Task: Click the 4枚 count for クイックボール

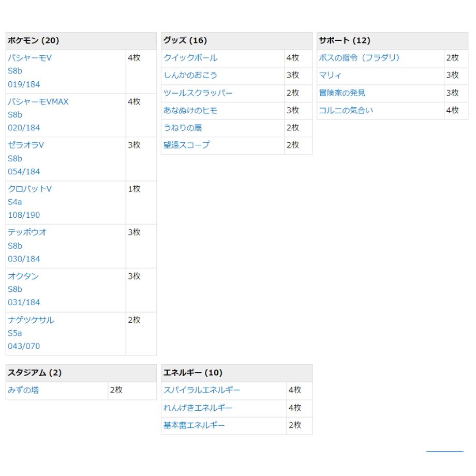Action: coord(293,57)
